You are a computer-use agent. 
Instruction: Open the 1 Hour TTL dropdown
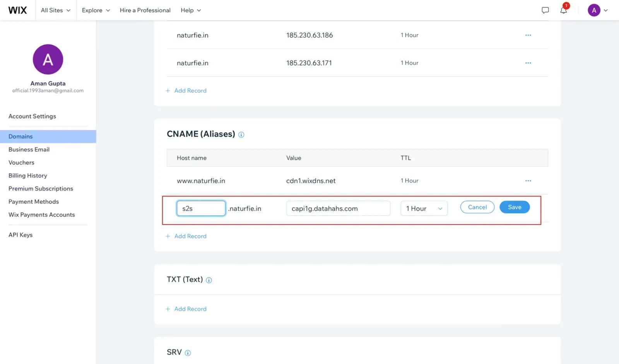[x=424, y=208]
